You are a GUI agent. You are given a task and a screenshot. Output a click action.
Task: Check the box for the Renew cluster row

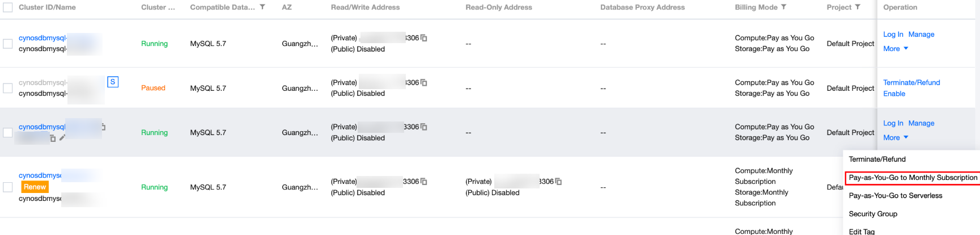click(x=8, y=187)
